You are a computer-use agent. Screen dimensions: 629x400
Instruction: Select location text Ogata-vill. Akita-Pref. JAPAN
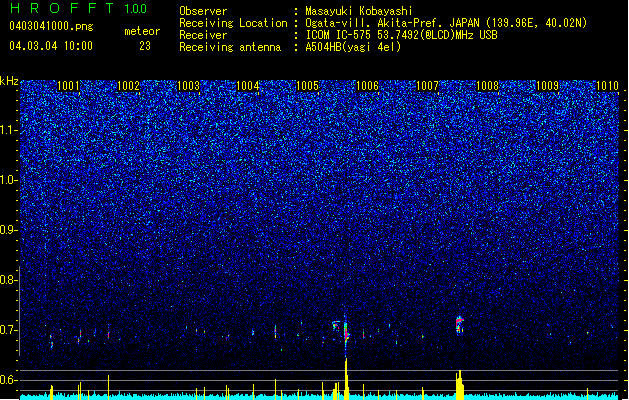coord(392,23)
